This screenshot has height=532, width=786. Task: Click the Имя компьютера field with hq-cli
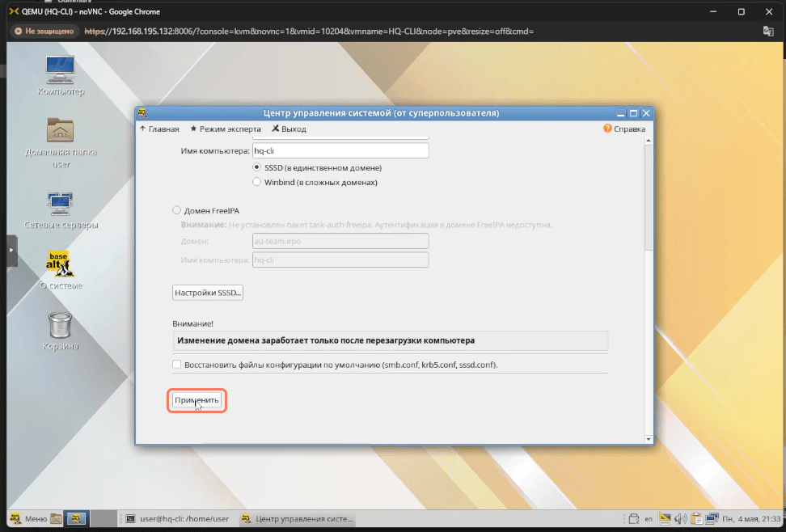340,150
